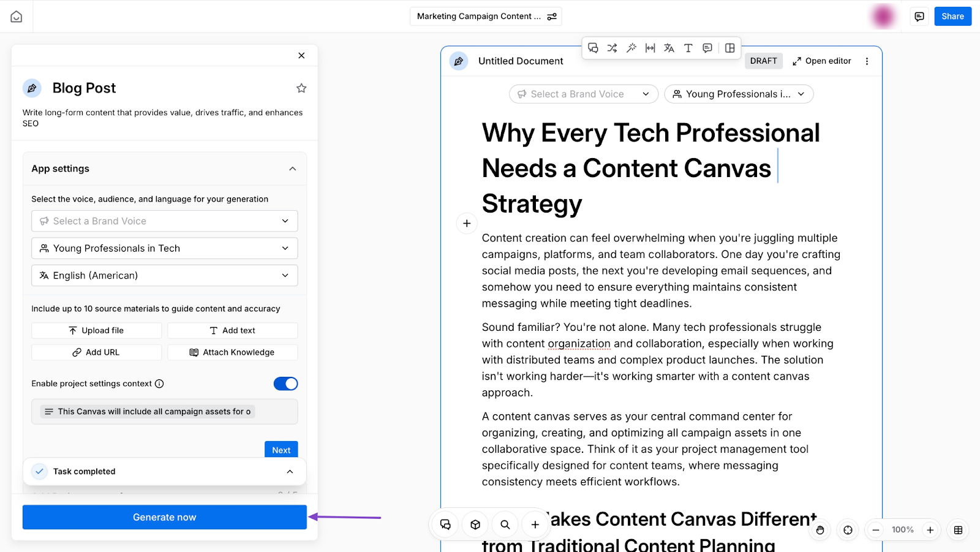Click the Generate now button
The height and width of the screenshot is (552, 980).
(164, 517)
